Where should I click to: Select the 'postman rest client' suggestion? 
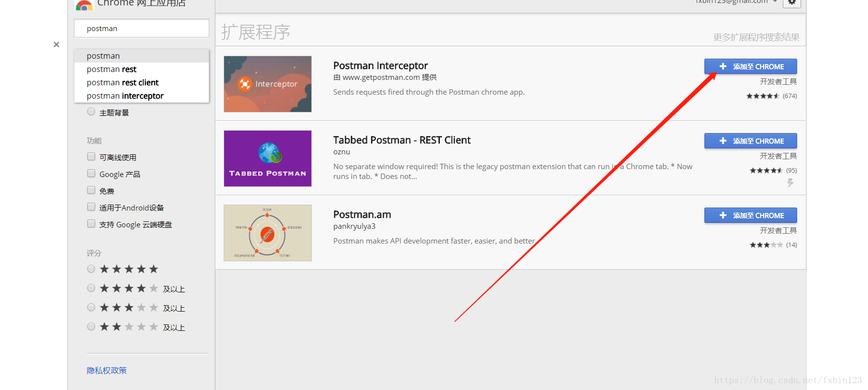click(x=142, y=82)
